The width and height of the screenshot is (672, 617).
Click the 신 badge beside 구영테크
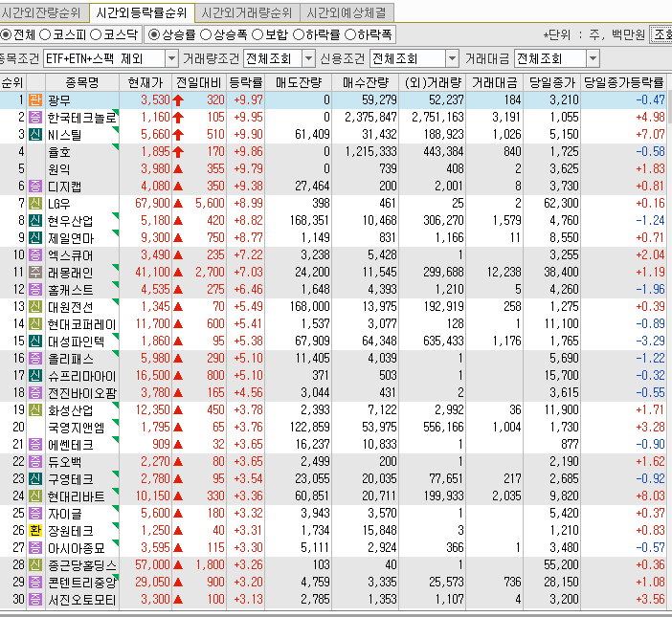[x=35, y=478]
